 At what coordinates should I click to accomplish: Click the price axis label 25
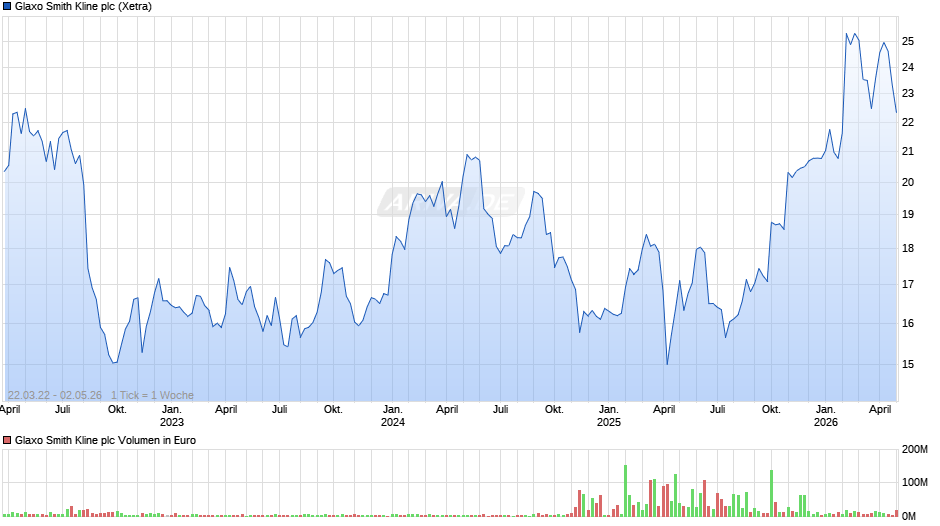coord(908,41)
